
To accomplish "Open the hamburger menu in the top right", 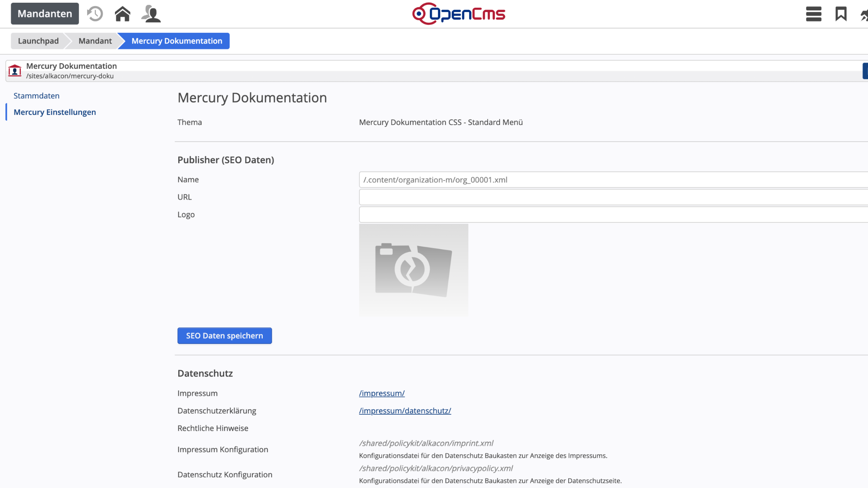I will tap(813, 13).
